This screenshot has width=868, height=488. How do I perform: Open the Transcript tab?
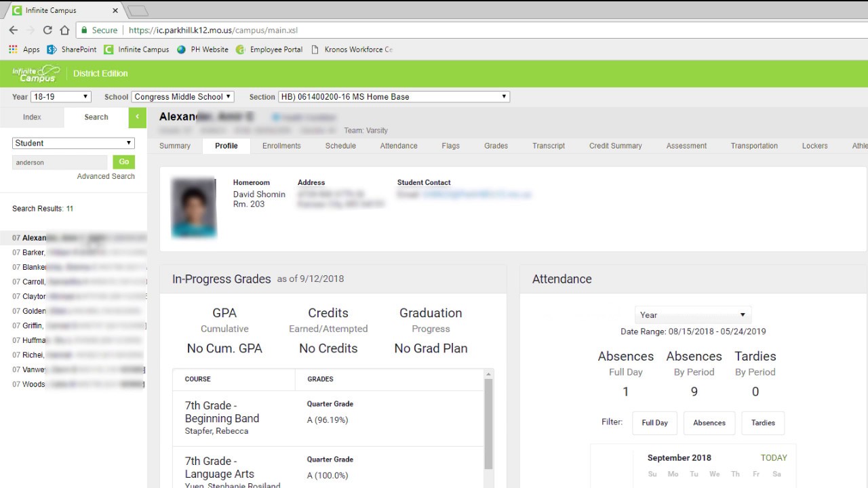[x=549, y=146]
